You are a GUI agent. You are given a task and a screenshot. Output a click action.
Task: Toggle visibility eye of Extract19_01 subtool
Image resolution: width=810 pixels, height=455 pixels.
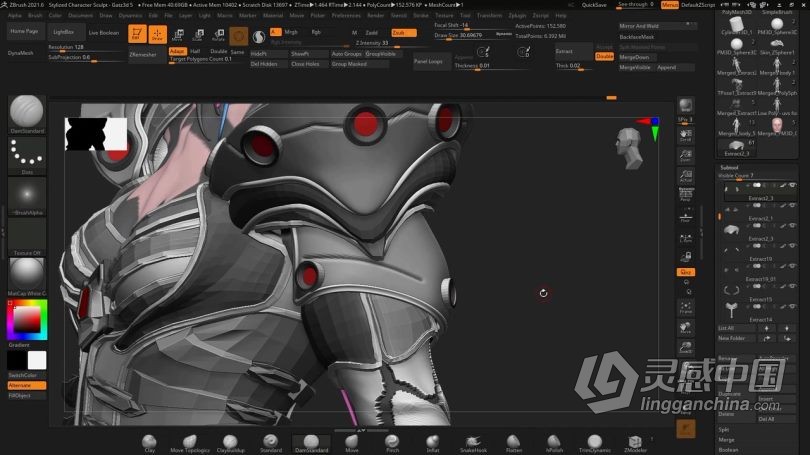tap(792, 266)
